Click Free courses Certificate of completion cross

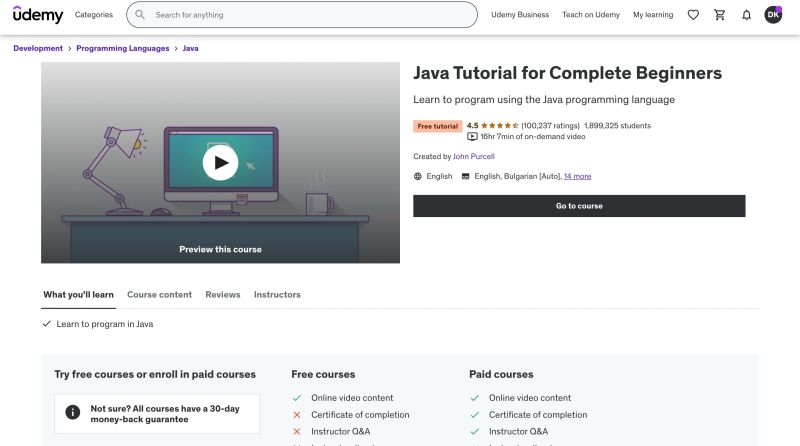[297, 415]
